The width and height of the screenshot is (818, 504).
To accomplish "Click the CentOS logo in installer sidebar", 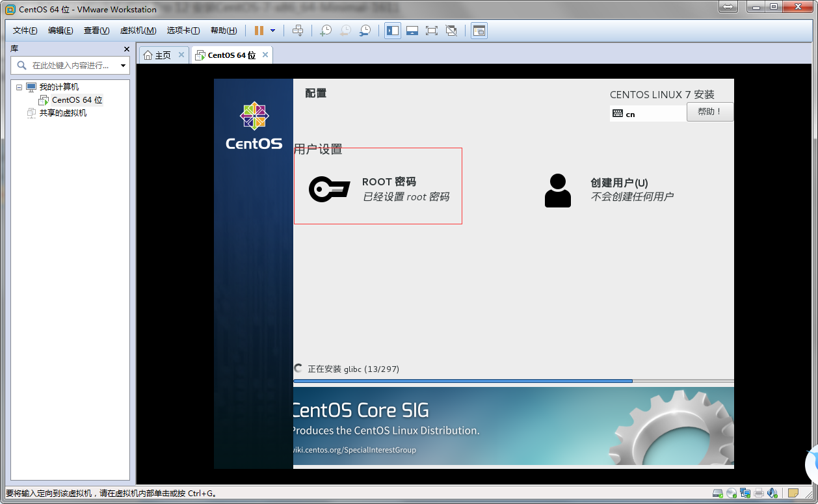I will click(254, 126).
